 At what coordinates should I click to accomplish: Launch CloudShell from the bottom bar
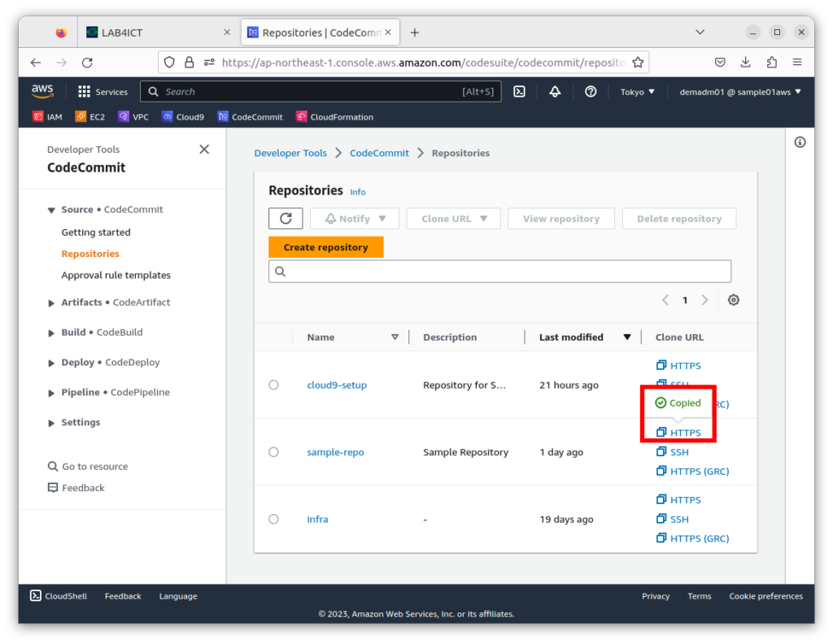pyautogui.click(x=58, y=595)
